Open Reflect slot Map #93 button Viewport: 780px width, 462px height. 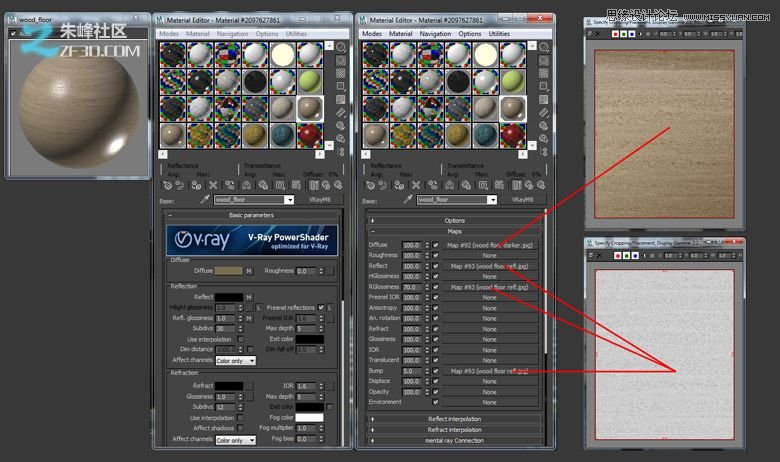coord(489,266)
